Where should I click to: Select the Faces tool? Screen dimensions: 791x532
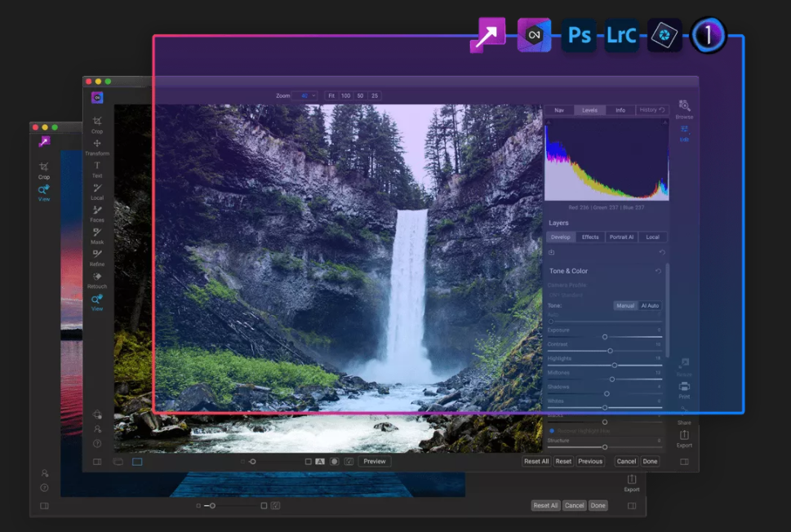(x=97, y=214)
